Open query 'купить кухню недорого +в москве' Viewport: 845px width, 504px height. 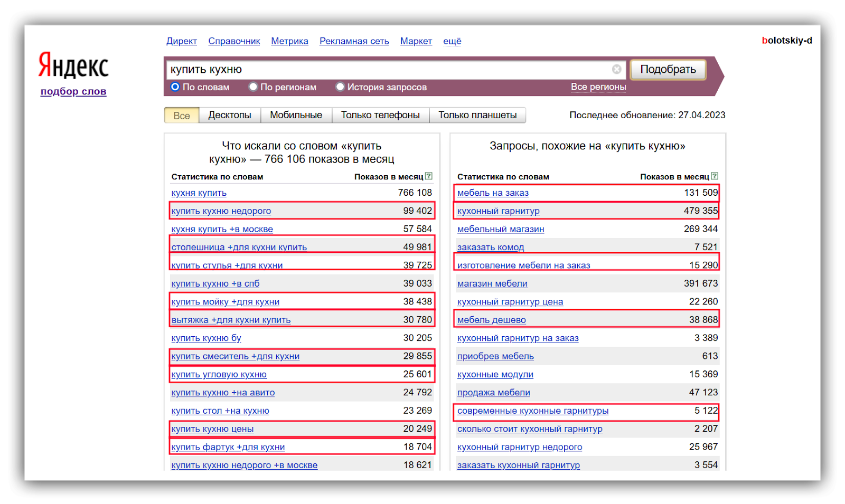245,465
